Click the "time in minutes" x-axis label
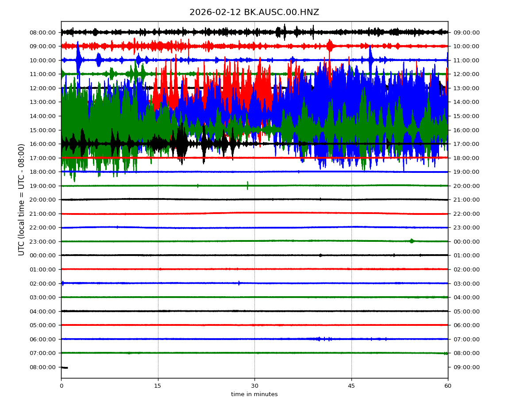Screen dimensions: 509x420 click(x=254, y=394)
